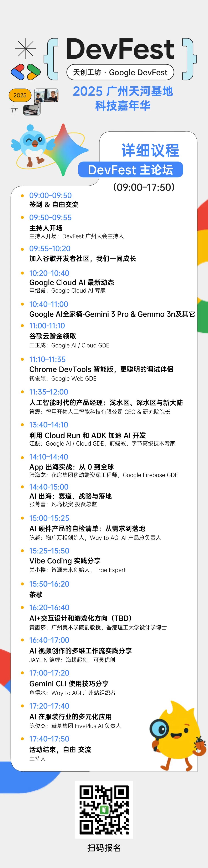Click the "详细议程" heading
This screenshot has height=868, width=208.
tap(150, 150)
